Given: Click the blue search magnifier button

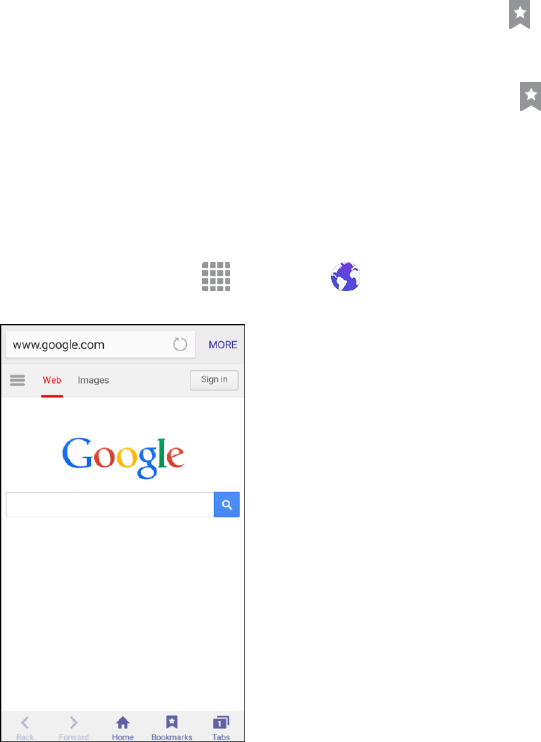Looking at the screenshot, I should pos(227,504).
